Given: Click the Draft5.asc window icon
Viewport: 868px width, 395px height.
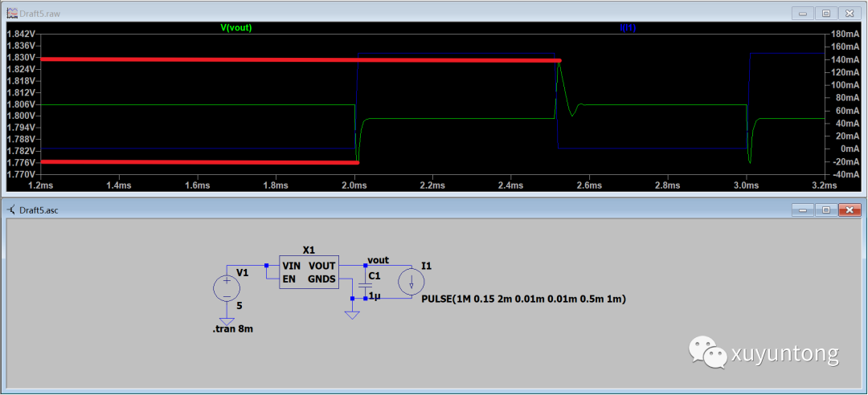Looking at the screenshot, I should point(10,210).
